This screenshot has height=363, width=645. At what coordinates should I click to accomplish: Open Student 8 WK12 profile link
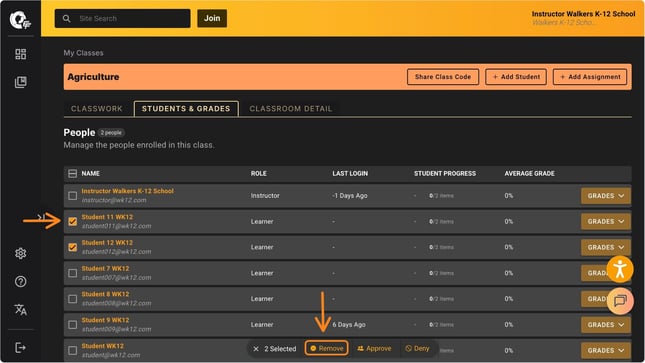(105, 294)
